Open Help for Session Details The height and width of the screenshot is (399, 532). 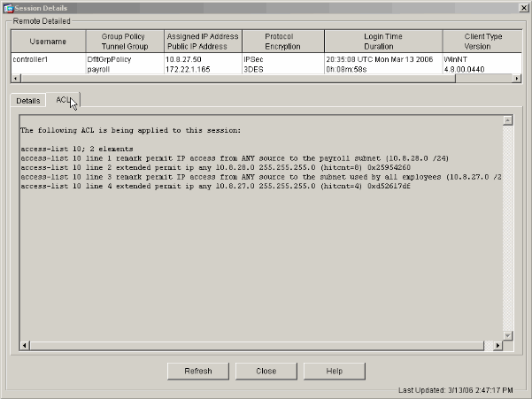point(335,372)
